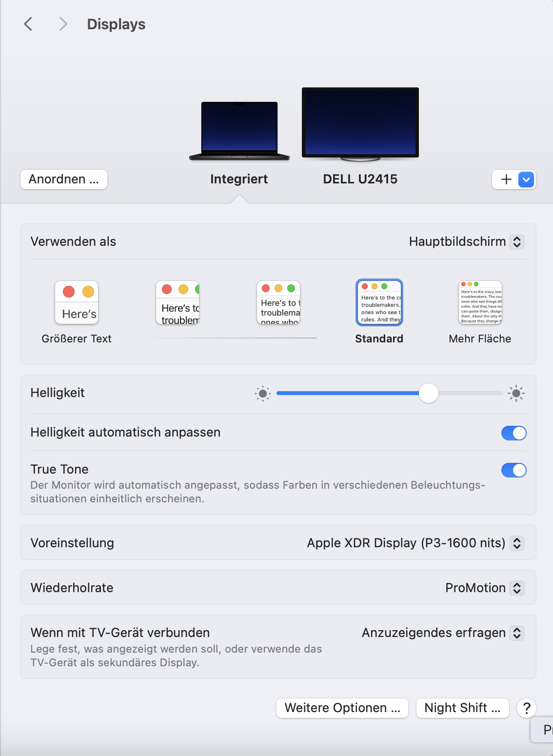The image size is (553, 756).
Task: Open the help question mark button
Action: pos(527,708)
